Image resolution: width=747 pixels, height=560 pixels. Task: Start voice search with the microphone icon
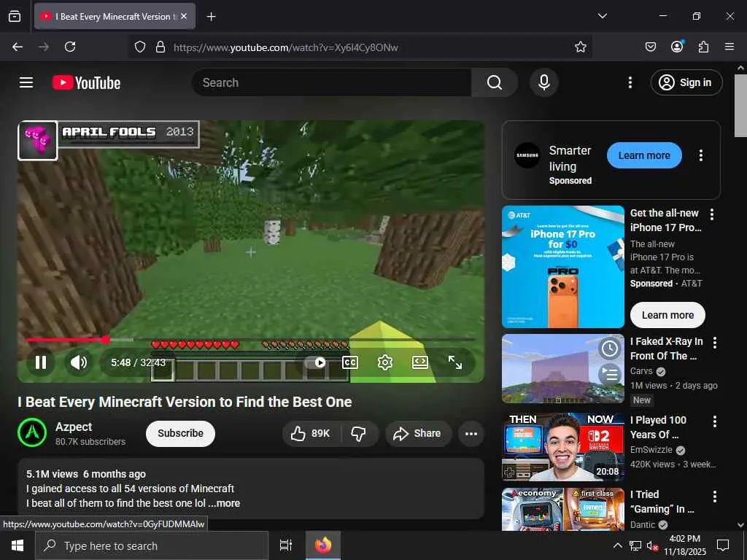pyautogui.click(x=543, y=82)
